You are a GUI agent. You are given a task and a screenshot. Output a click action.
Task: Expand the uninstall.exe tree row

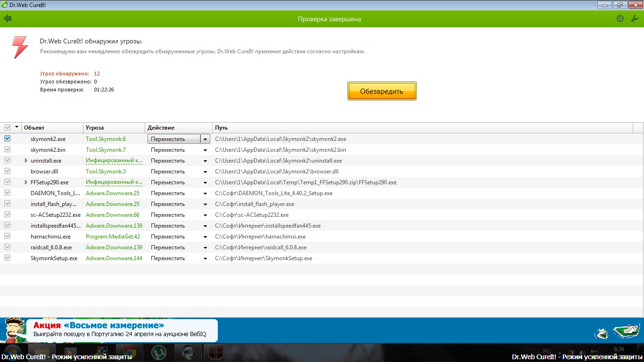tap(26, 161)
